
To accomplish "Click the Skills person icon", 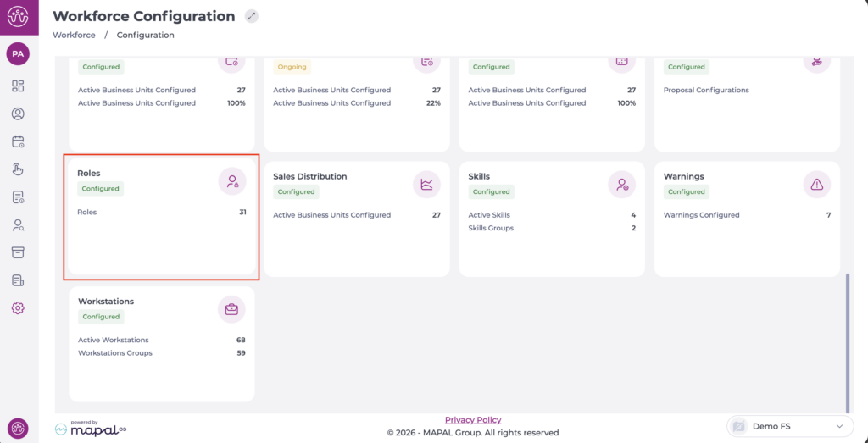I will (621, 184).
